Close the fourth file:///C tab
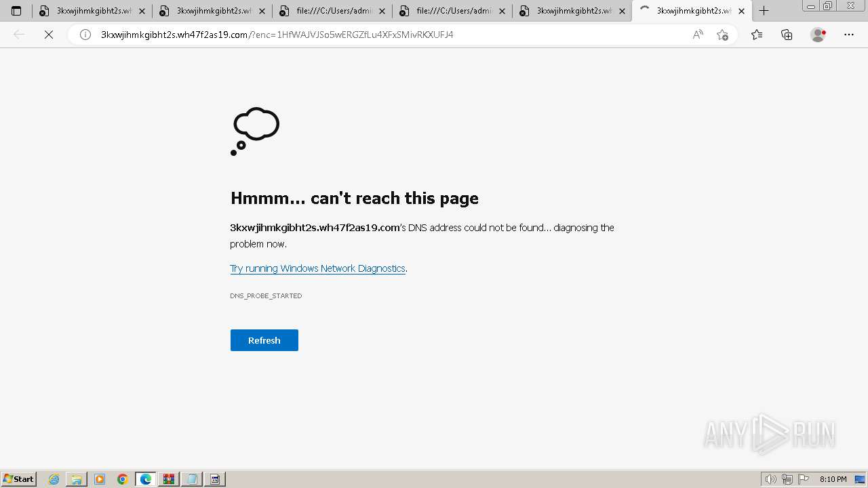Viewport: 868px width, 488px height. (x=502, y=11)
